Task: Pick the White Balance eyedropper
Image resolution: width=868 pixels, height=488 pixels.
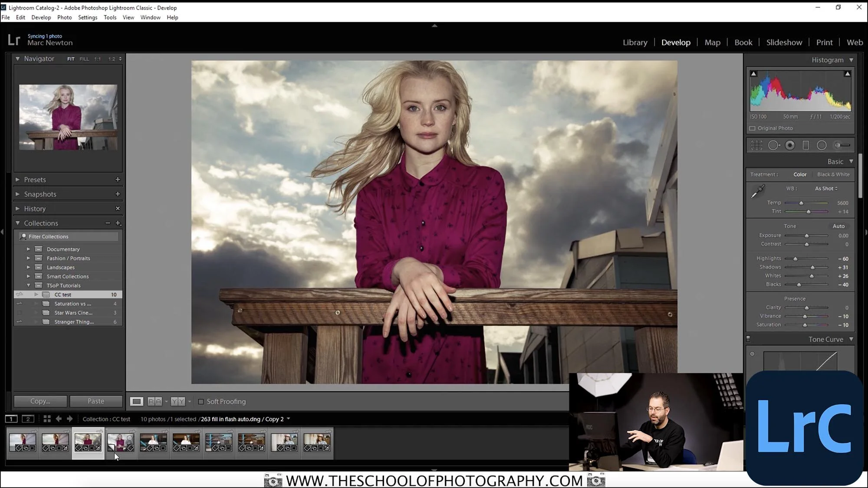Action: click(758, 191)
